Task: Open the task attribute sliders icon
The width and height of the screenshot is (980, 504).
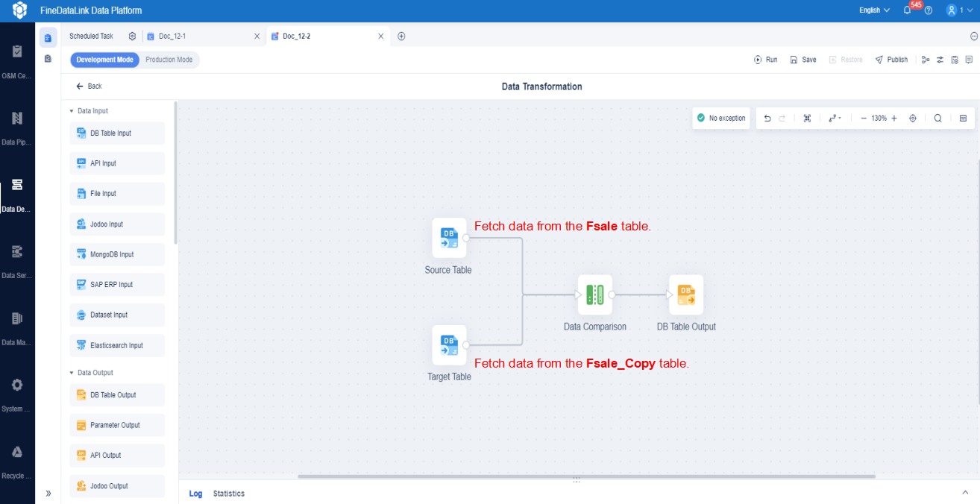Action: coord(940,60)
